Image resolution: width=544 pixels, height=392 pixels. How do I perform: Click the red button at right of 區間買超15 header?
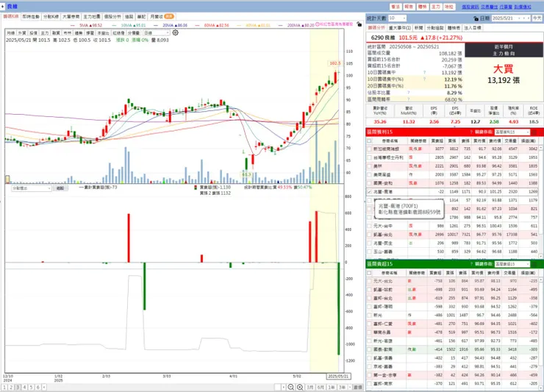tap(534, 132)
